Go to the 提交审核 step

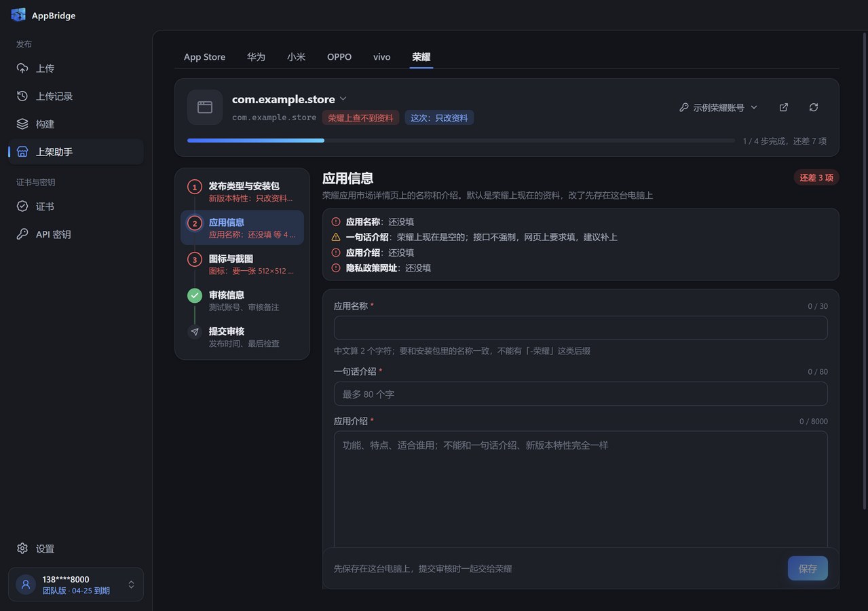click(242, 336)
